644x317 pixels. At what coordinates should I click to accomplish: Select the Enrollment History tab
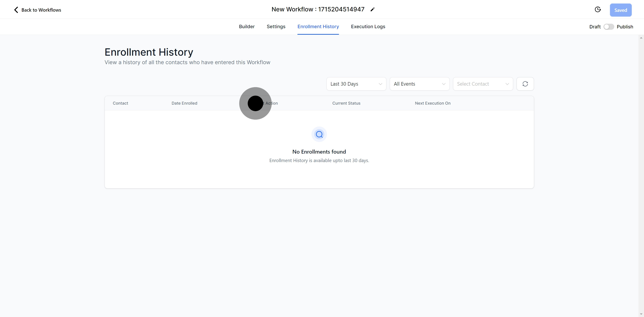(x=318, y=27)
